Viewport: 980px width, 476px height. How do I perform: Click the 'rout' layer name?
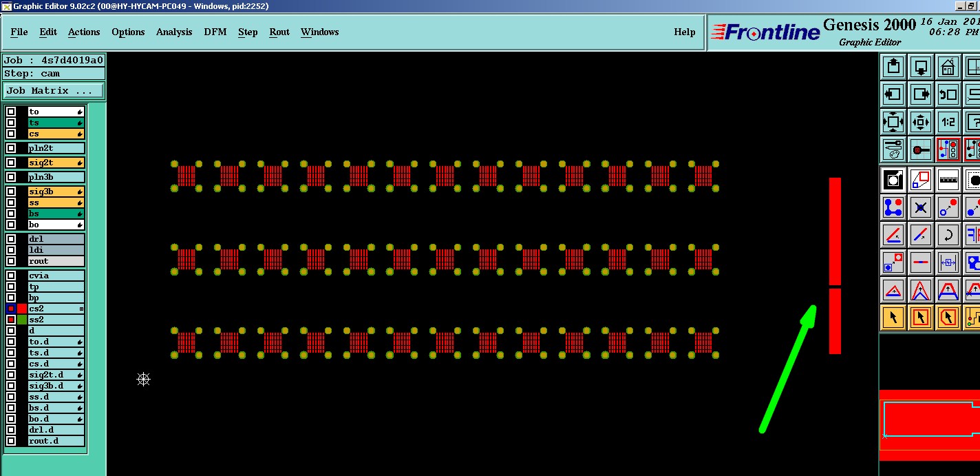coord(56,261)
